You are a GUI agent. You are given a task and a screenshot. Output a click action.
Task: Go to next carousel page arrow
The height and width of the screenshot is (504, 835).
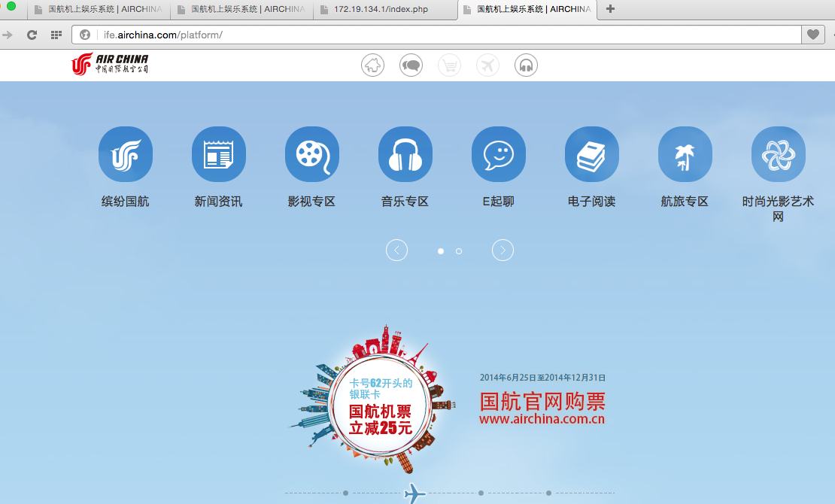503,250
